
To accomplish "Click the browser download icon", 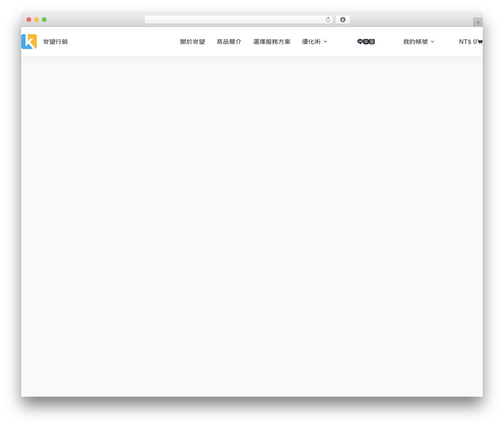I will point(343,20).
